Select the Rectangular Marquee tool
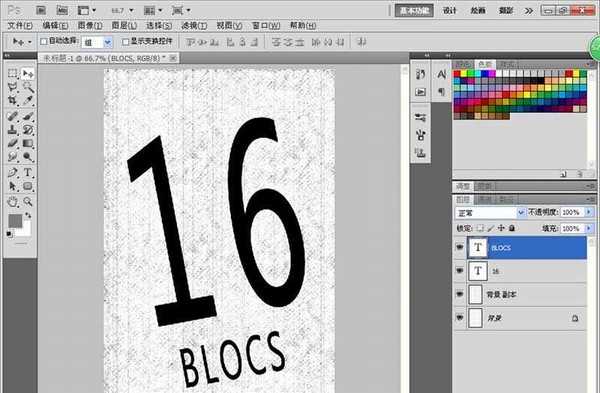This screenshot has height=393, width=600. [x=13, y=73]
